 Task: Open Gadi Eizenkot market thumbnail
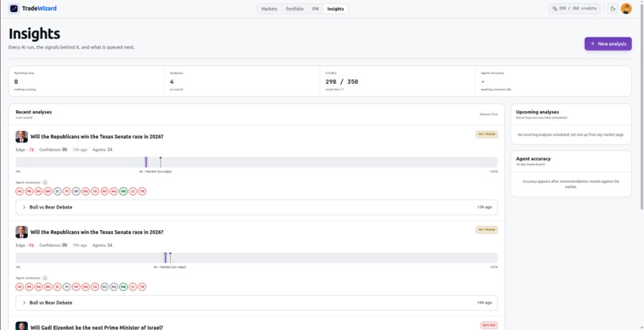(x=22, y=326)
